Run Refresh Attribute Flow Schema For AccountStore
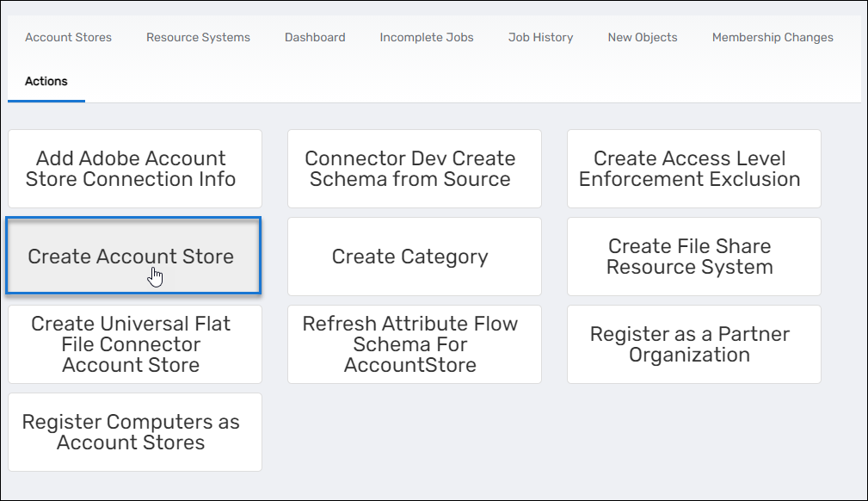Image resolution: width=868 pixels, height=501 pixels. coord(414,344)
